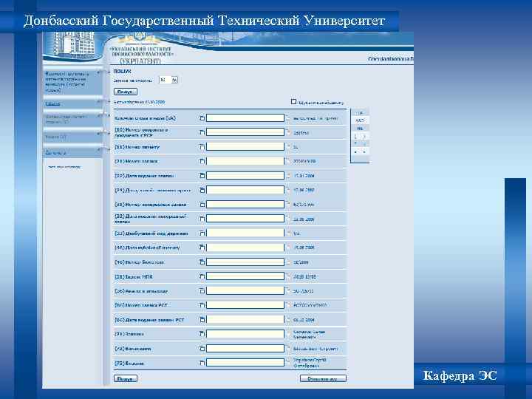This screenshot has width=532, height=399.
Task: Open index icon for (71) Заявник row
Action: 202,334
